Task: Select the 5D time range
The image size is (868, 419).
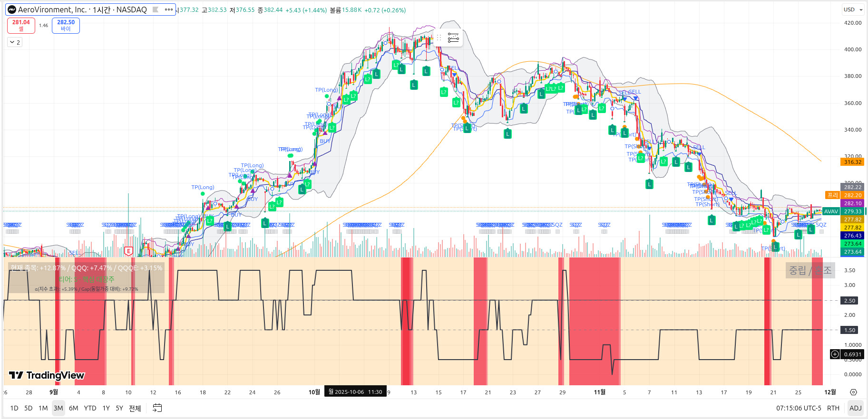Action: tap(29, 408)
